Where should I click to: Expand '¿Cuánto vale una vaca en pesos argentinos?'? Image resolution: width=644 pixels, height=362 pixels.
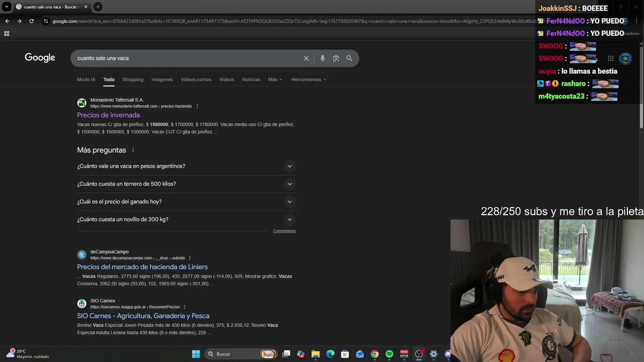click(186, 166)
